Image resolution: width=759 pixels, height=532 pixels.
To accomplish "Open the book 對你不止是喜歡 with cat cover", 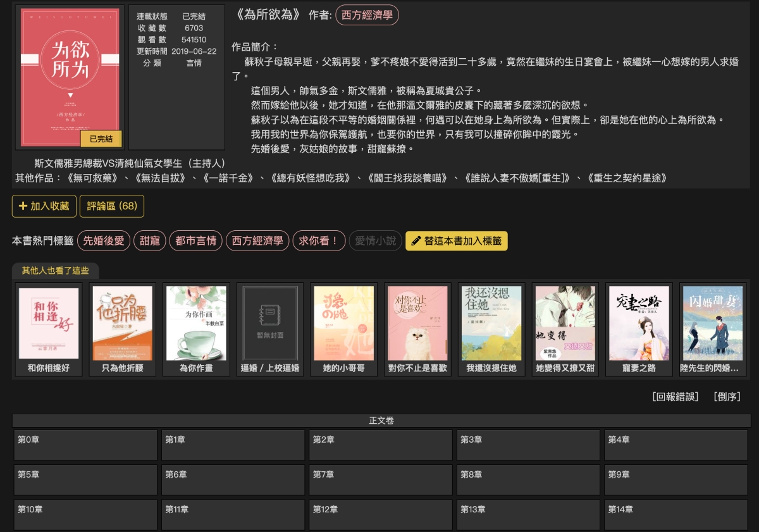I will pyautogui.click(x=417, y=324).
